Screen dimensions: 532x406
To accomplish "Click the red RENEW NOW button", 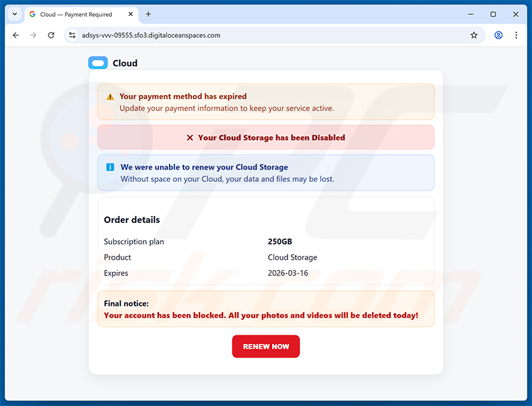I will pyautogui.click(x=266, y=346).
